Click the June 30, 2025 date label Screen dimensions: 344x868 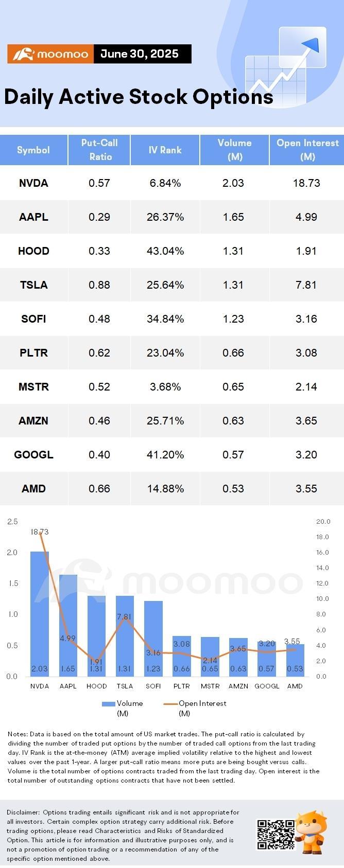click(x=140, y=54)
